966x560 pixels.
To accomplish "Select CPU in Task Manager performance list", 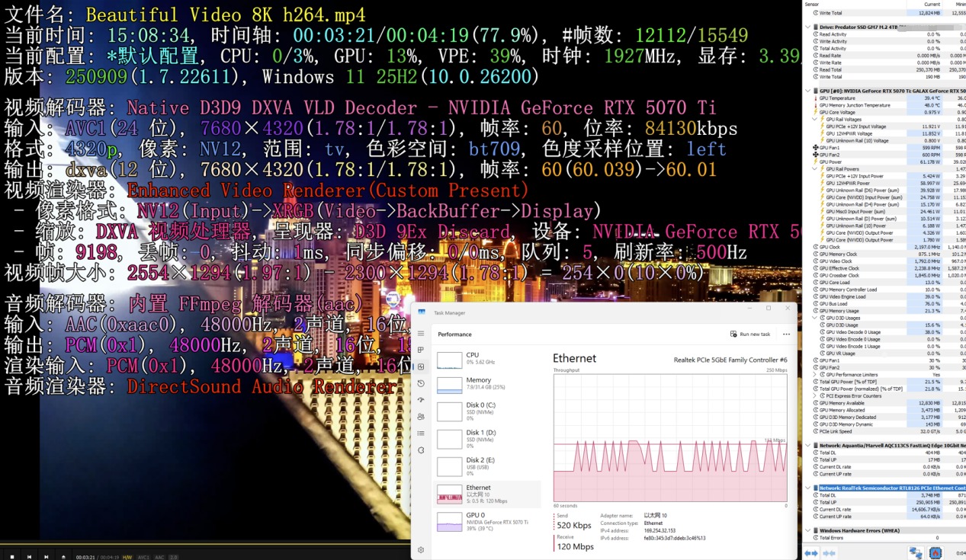I will (x=487, y=359).
